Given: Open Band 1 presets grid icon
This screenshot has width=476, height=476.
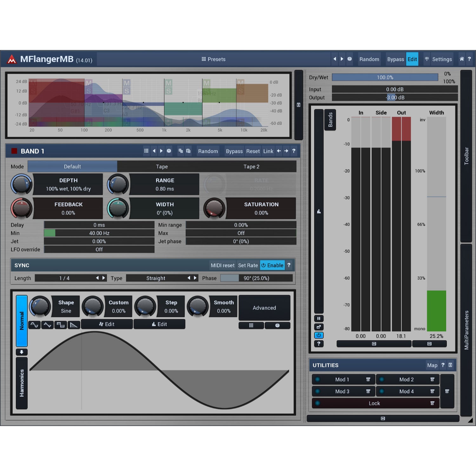Looking at the screenshot, I should [x=146, y=151].
